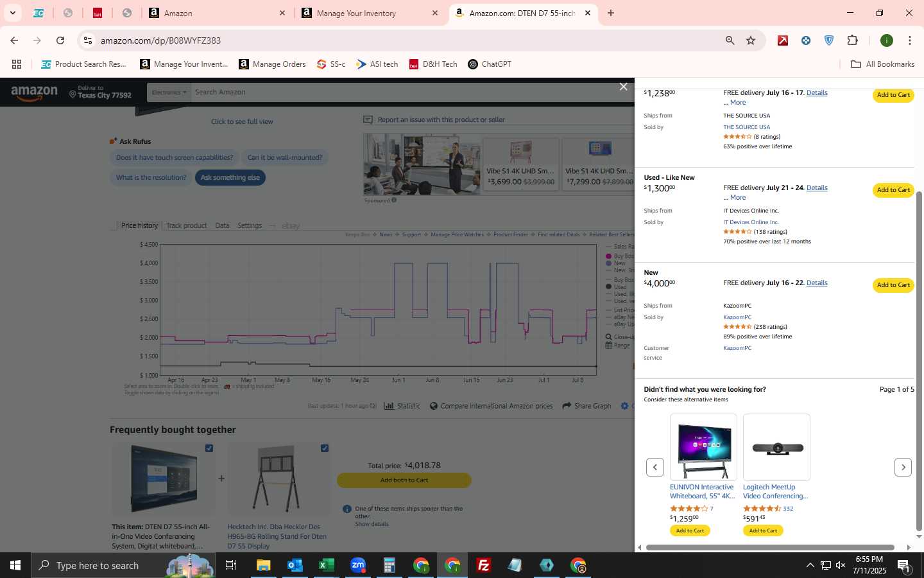
Task: Expand the Electronics search category dropdown
Action: [x=169, y=92]
